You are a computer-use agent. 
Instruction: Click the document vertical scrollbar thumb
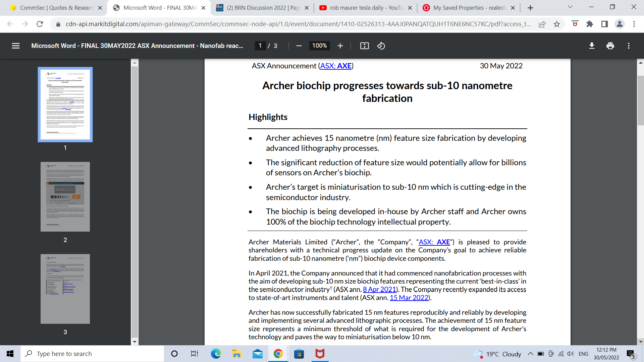tap(641, 101)
